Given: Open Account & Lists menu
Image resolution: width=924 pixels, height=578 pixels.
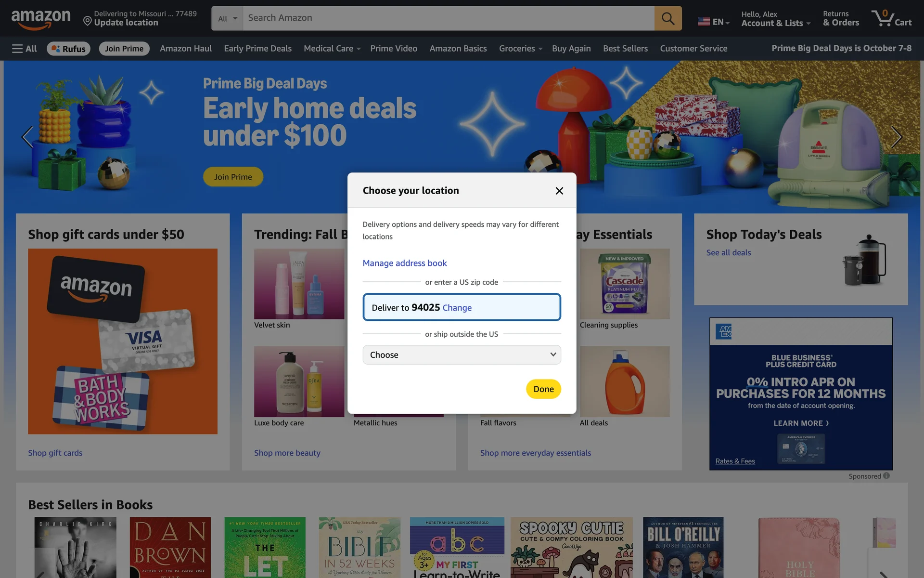Looking at the screenshot, I should click(776, 18).
